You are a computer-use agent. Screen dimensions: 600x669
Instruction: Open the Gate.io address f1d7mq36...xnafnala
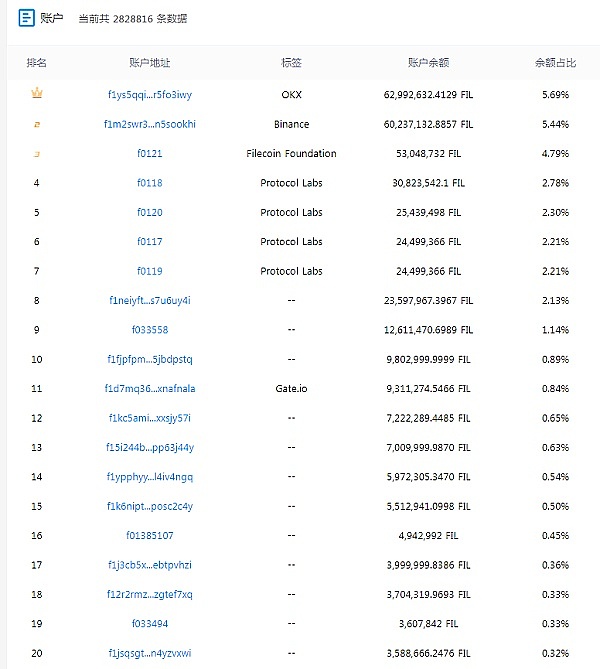(x=150, y=388)
